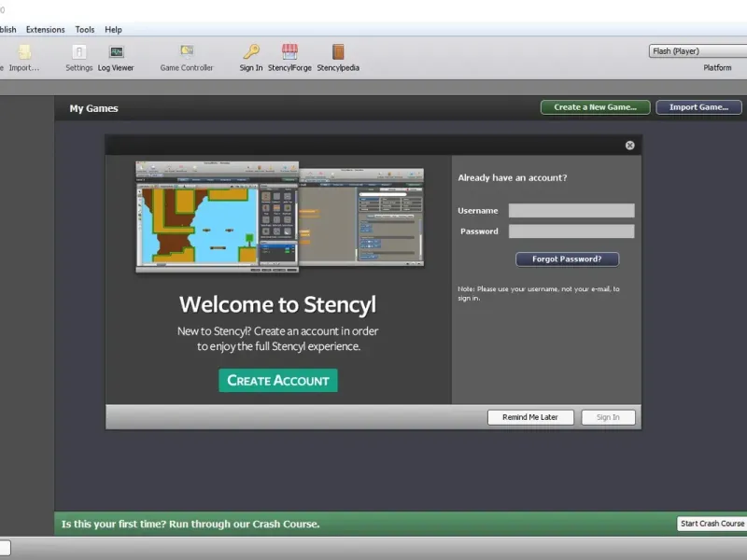Click the 'My Games' heading text
This screenshot has height=560, width=747.
click(94, 108)
